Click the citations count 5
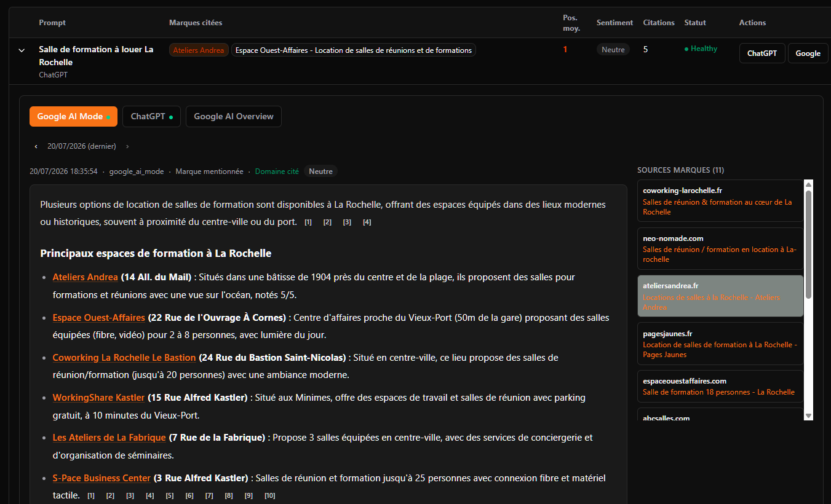This screenshot has height=504, width=831. click(x=646, y=49)
